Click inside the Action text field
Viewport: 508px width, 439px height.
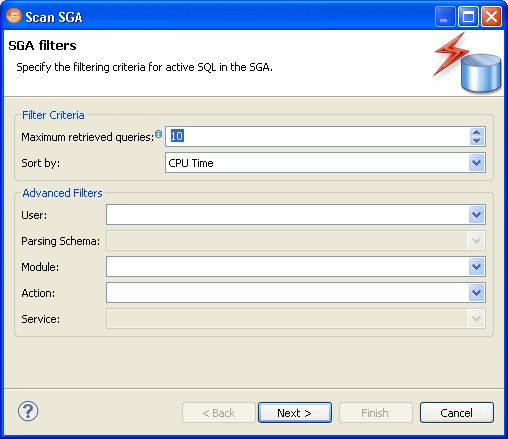(x=288, y=293)
